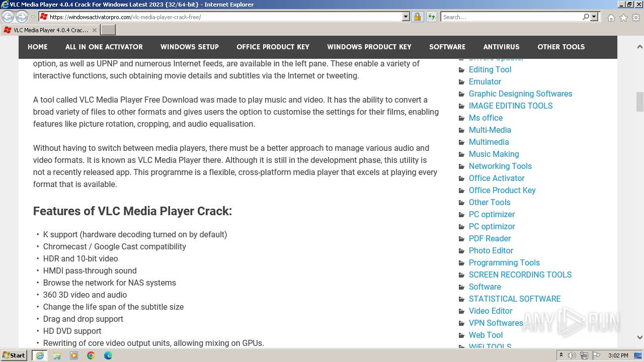
Task: Launch Chrome from the taskbar
Action: point(91,355)
